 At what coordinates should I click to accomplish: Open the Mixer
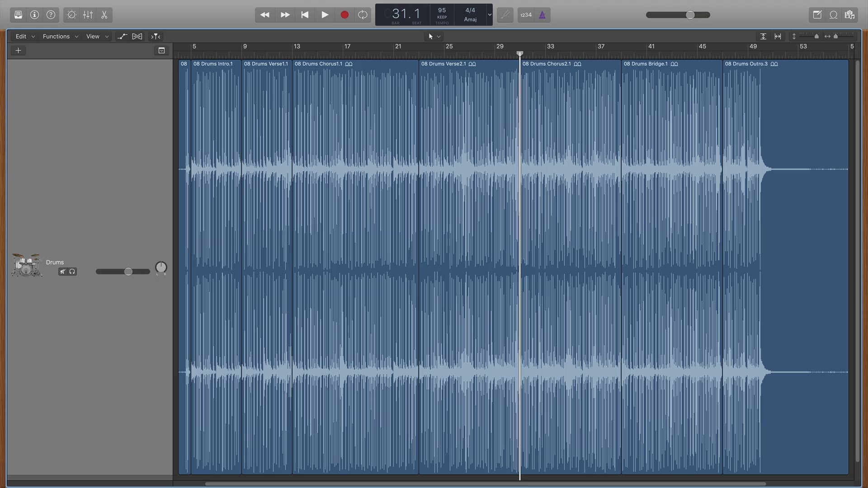tap(88, 15)
